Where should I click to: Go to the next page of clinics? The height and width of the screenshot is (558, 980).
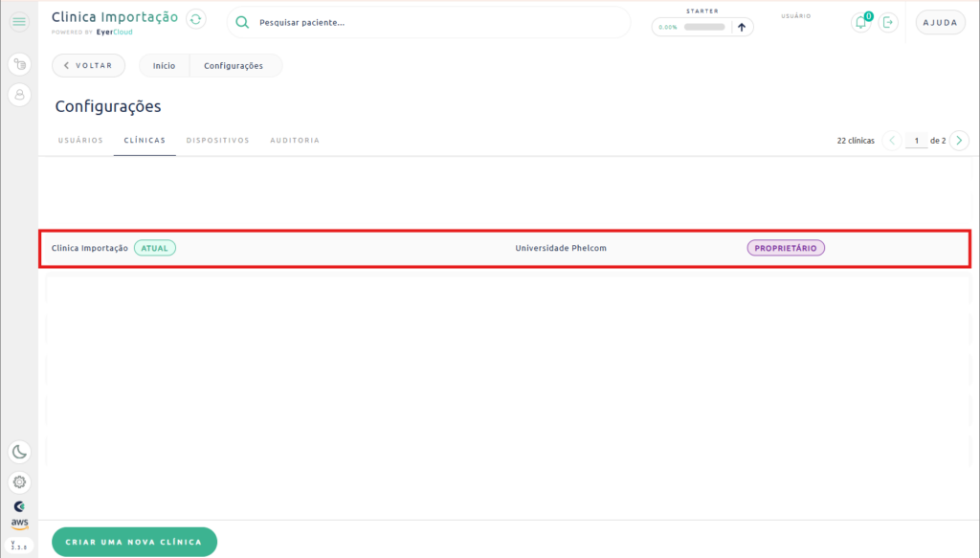click(x=959, y=141)
